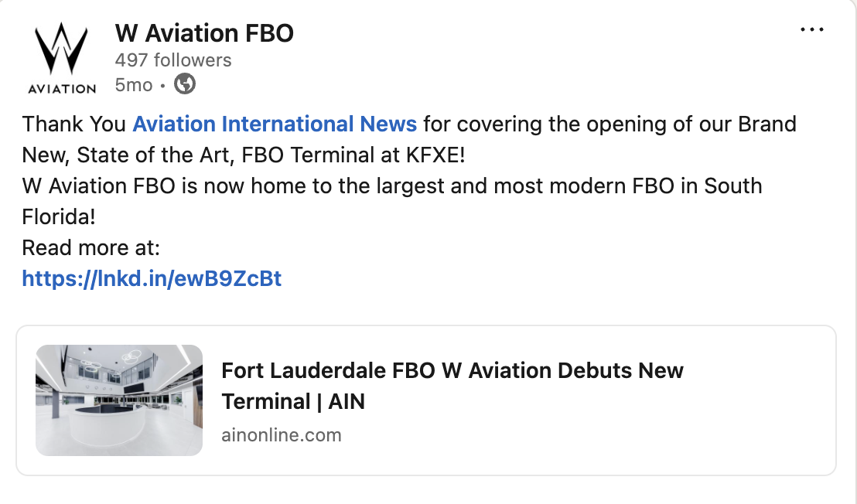The width and height of the screenshot is (857, 504).
Task: Open the three-dot post options menu
Action: [811, 29]
